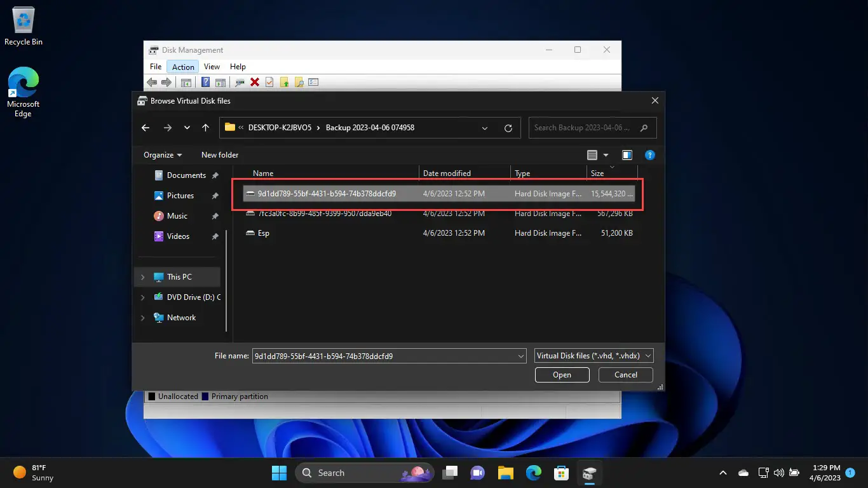Open dialog help via blue question icon
Screen dimensions: 868x488
pyautogui.click(x=649, y=155)
